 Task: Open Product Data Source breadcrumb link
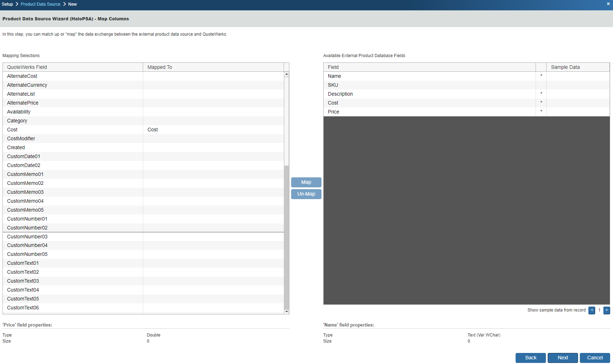click(x=40, y=4)
